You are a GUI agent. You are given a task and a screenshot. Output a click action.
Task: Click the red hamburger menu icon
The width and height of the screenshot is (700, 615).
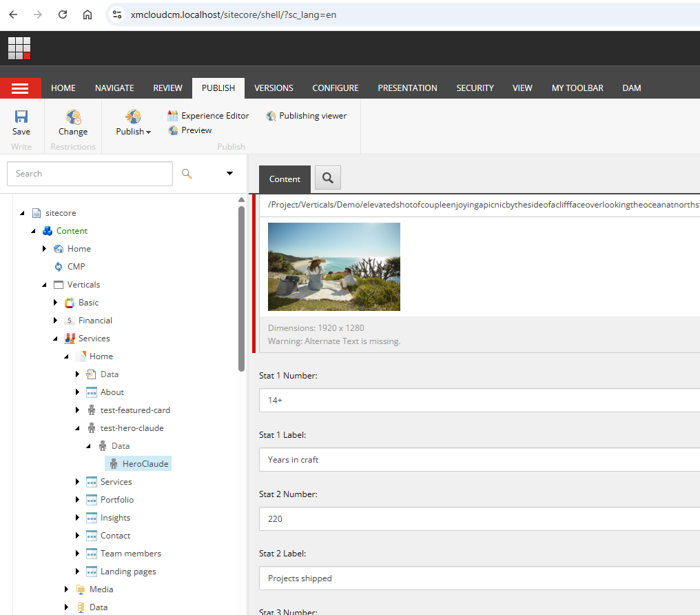point(21,88)
